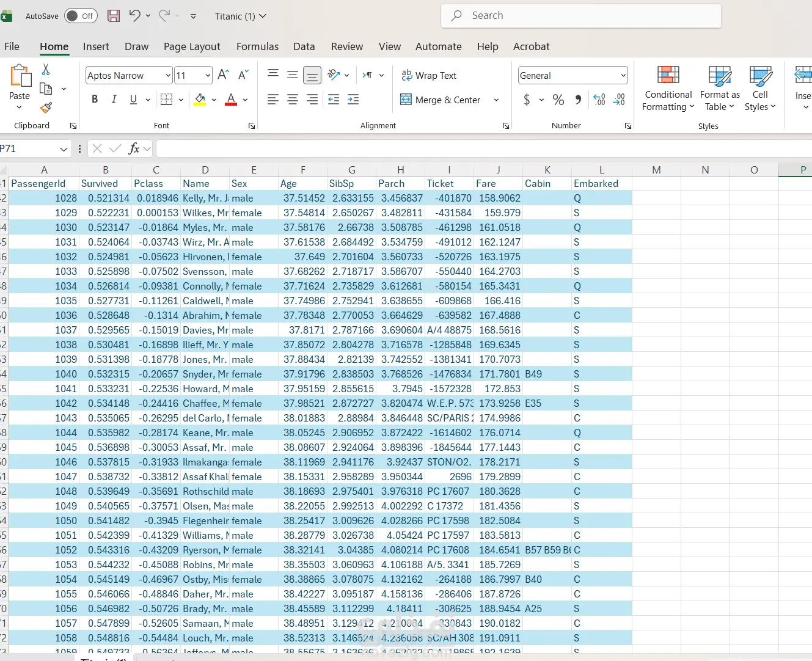Click the Cut scissors icon
812x661 pixels.
[x=46, y=70]
